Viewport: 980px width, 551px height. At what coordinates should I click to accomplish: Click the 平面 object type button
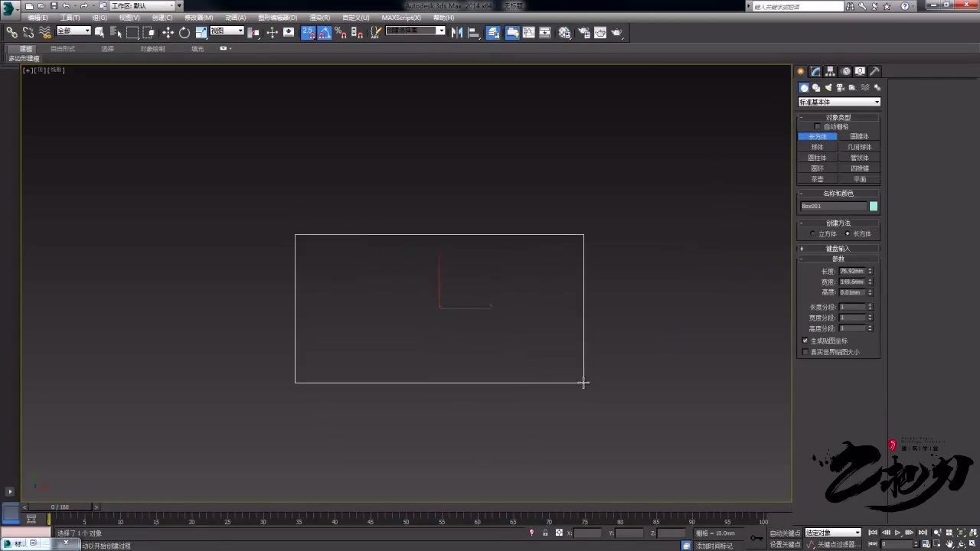pyautogui.click(x=859, y=179)
